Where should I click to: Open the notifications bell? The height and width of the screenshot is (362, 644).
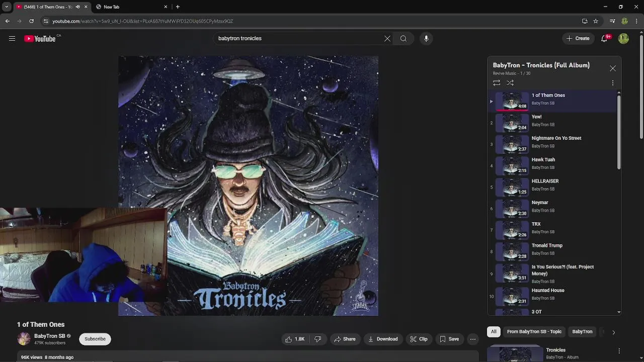tap(604, 38)
